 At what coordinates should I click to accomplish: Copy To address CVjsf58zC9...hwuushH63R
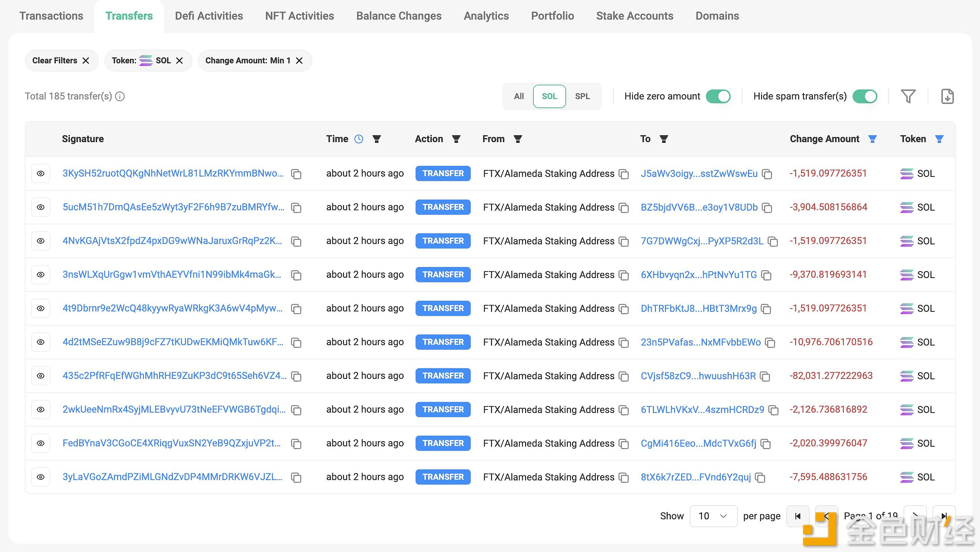tap(765, 376)
